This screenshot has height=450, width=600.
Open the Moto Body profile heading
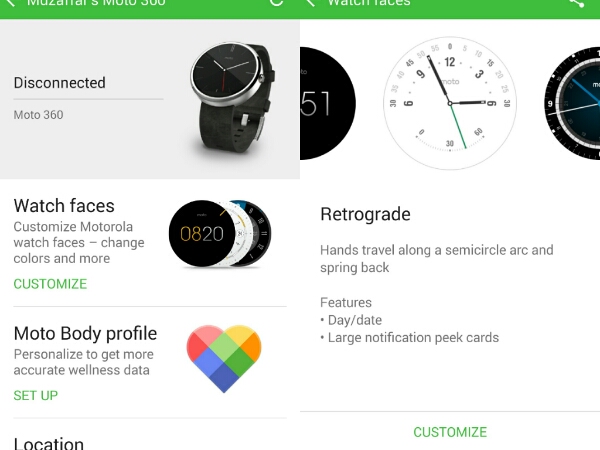click(85, 333)
